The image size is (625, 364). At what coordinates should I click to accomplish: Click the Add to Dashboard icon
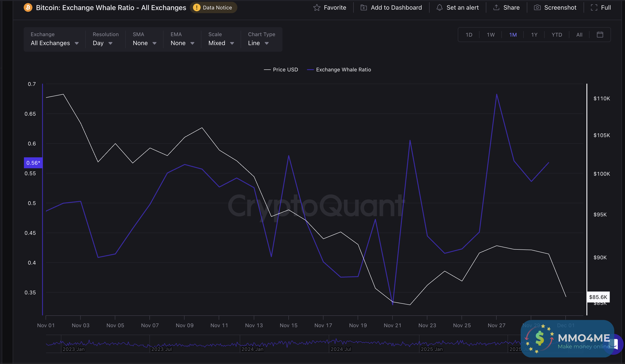coord(364,8)
